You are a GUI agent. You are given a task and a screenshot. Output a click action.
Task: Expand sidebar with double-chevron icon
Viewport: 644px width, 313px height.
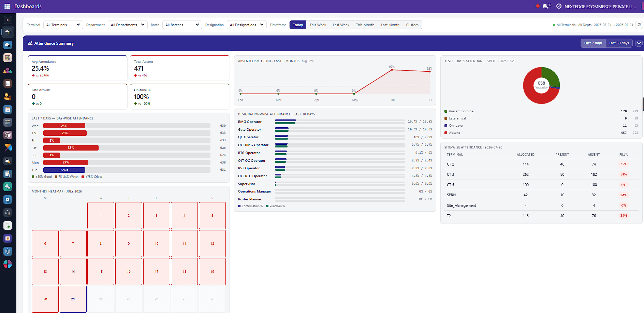[8, 20]
